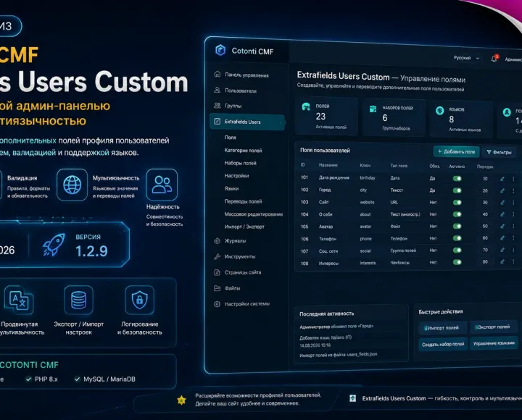522x420 pixels.
Task: Click the Cotonti CMF logo icon
Action: tap(220, 50)
